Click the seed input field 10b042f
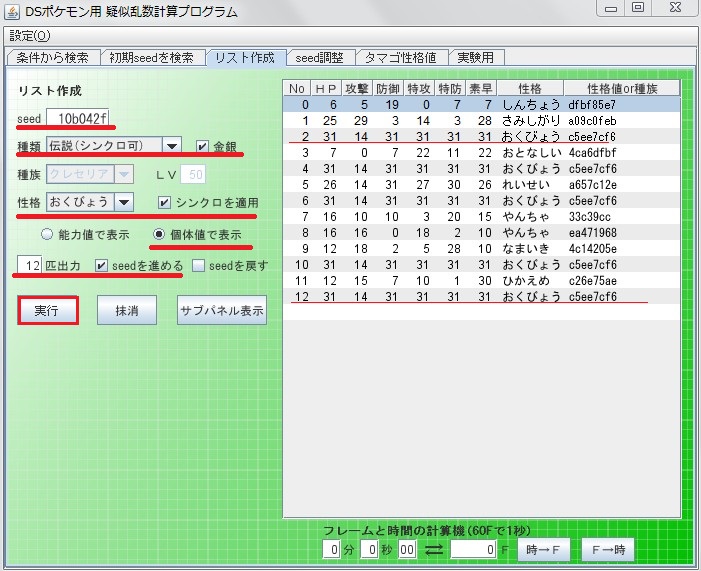This screenshot has height=571, width=701. pyautogui.click(x=78, y=118)
